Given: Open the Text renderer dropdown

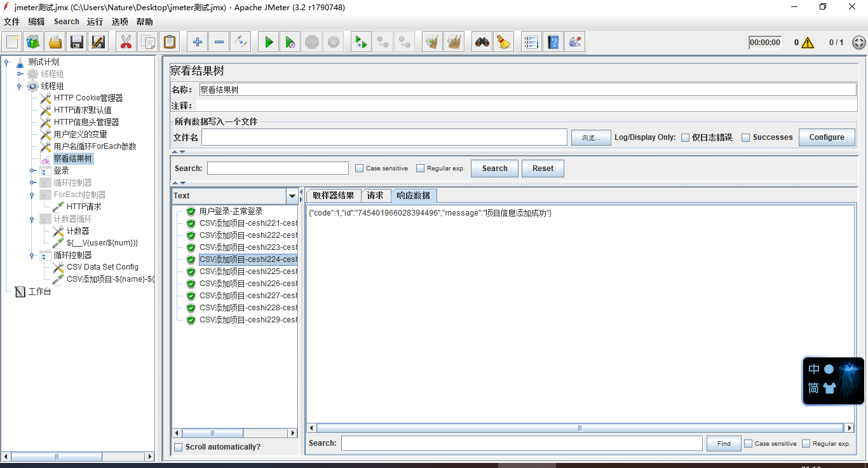Looking at the screenshot, I should 292,196.
